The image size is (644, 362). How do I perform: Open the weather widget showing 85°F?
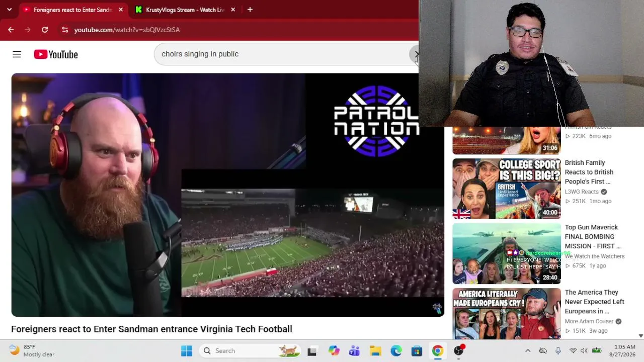pyautogui.click(x=32, y=350)
